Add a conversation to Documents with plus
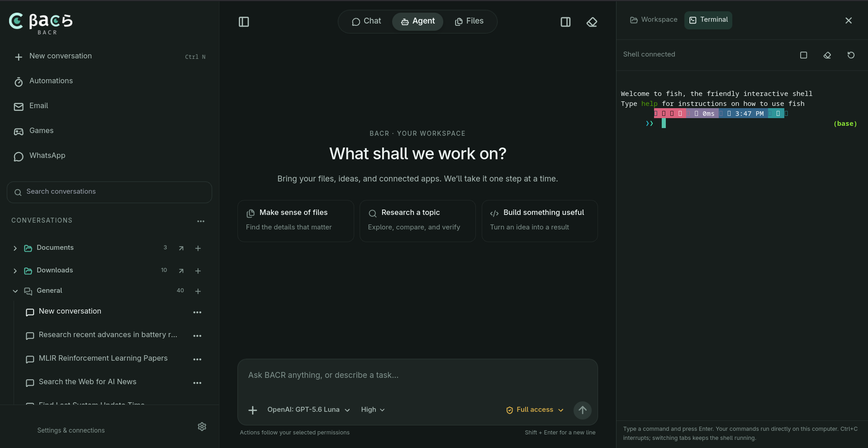Screen dimensions: 868x448 (198, 248)
